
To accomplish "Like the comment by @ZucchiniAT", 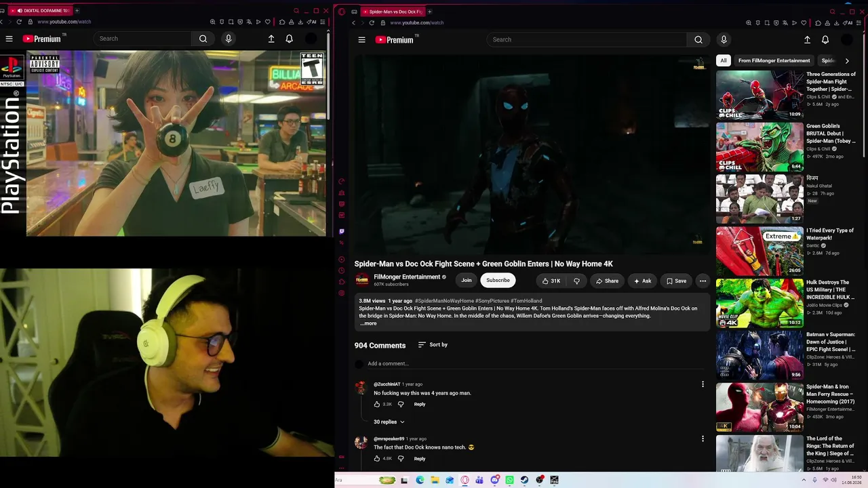I will (377, 404).
